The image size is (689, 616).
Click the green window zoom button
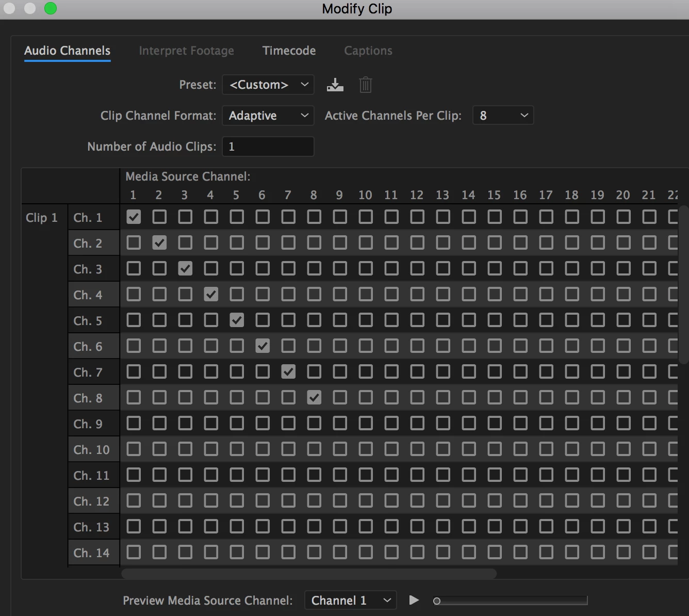(x=51, y=8)
